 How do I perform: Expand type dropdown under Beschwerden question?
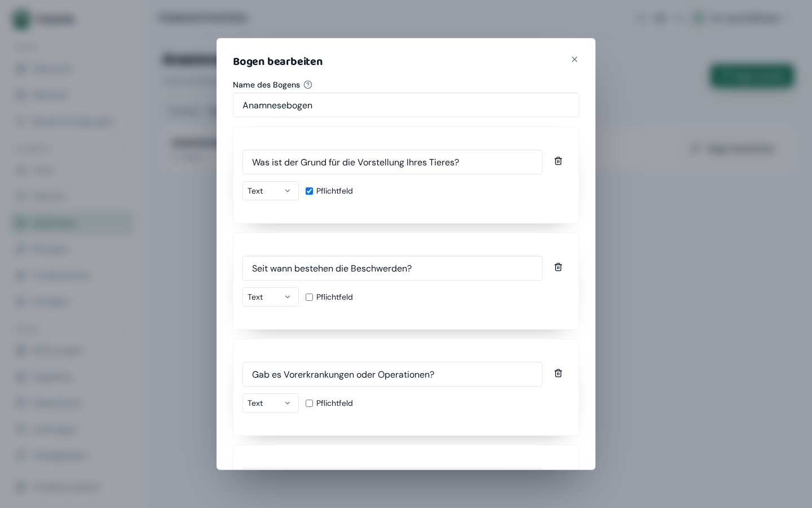[x=271, y=297]
